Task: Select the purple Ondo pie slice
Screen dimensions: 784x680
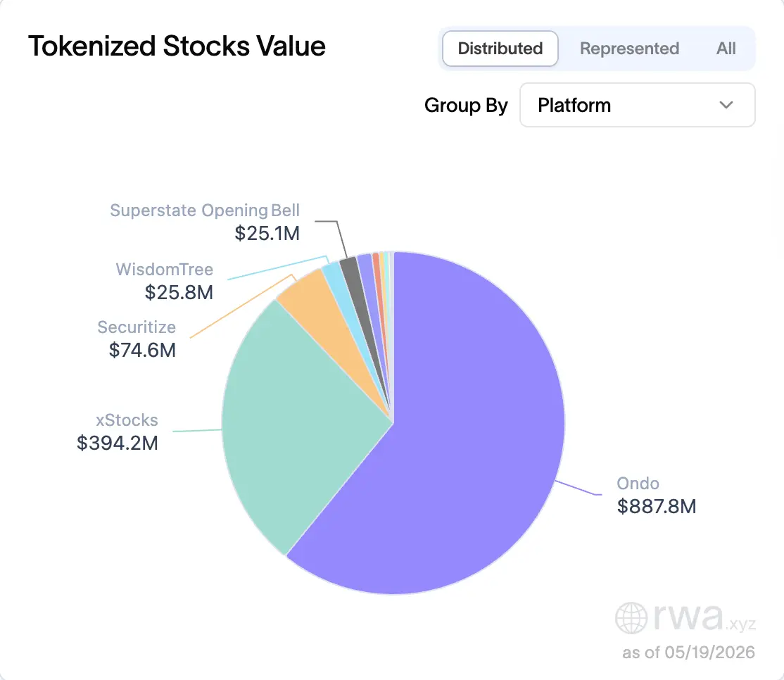Action: (x=450, y=450)
